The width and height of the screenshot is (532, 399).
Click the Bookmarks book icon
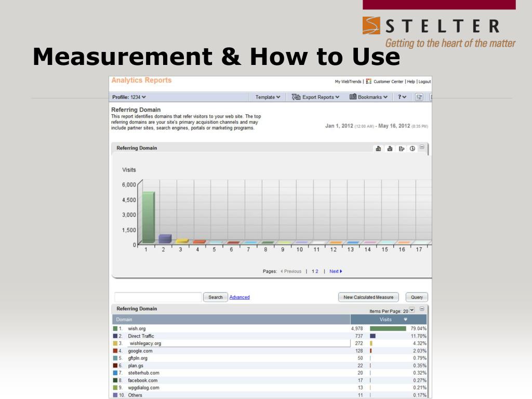click(353, 97)
